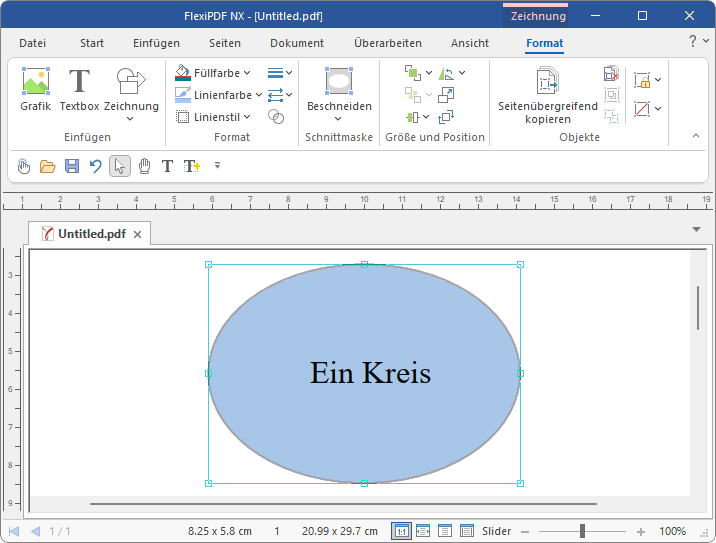The image size is (716, 543).
Task: Select the hand pan tool
Action: 144,166
